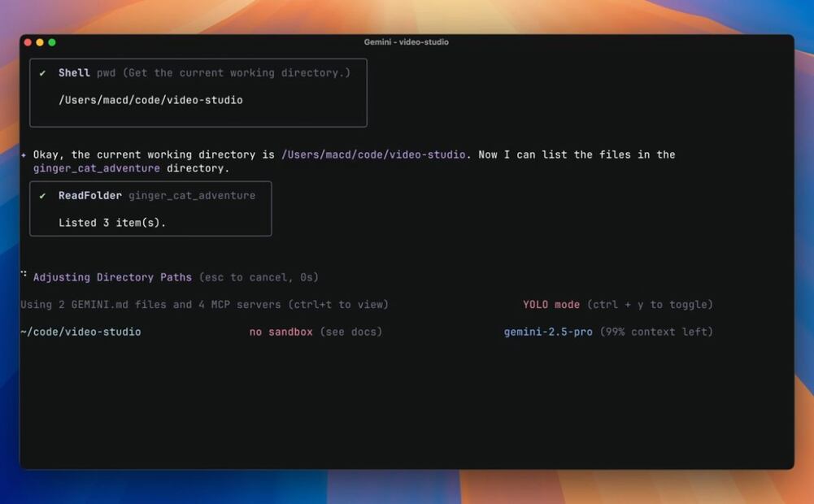The width and height of the screenshot is (814, 504).
Task: Click the ~/code/video-studio path in the footer
Action: pos(81,332)
